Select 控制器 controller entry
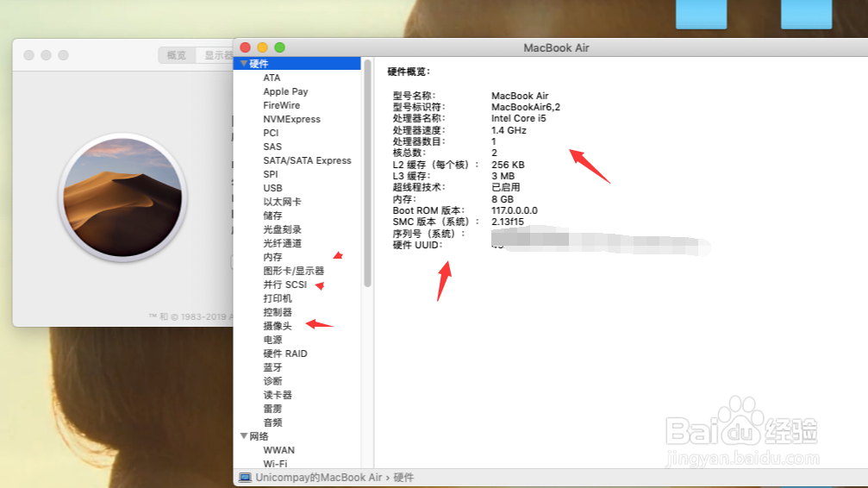 [278, 312]
